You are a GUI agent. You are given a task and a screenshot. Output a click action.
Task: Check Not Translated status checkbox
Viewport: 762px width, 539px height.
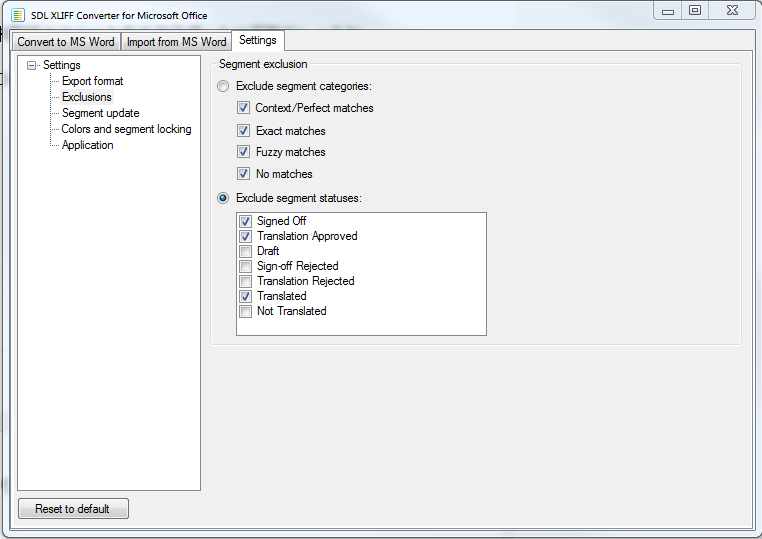point(245,312)
